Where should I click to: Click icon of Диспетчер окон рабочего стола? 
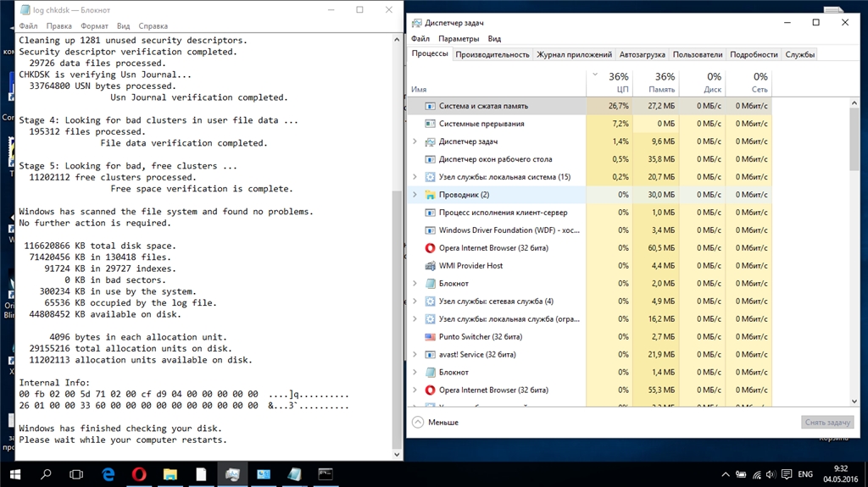[430, 159]
